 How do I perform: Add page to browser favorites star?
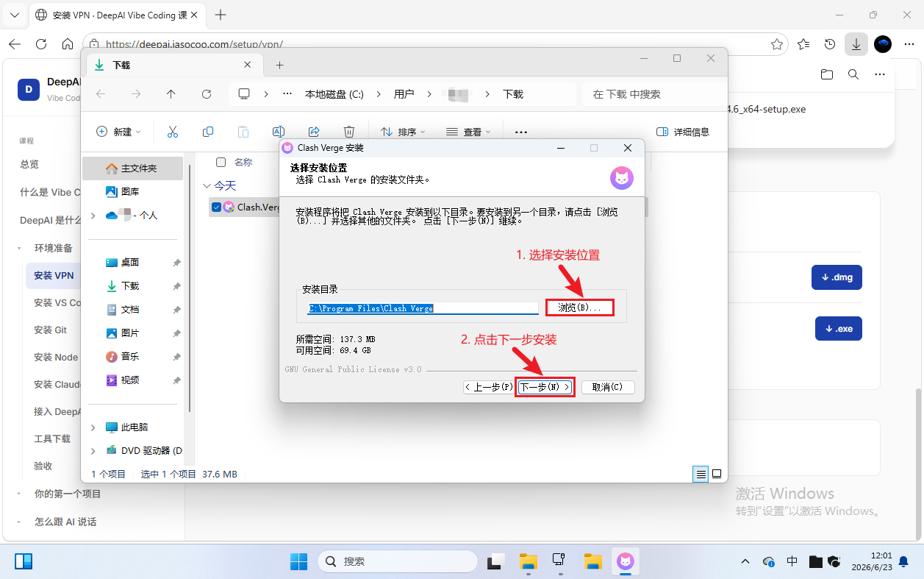[x=777, y=44]
